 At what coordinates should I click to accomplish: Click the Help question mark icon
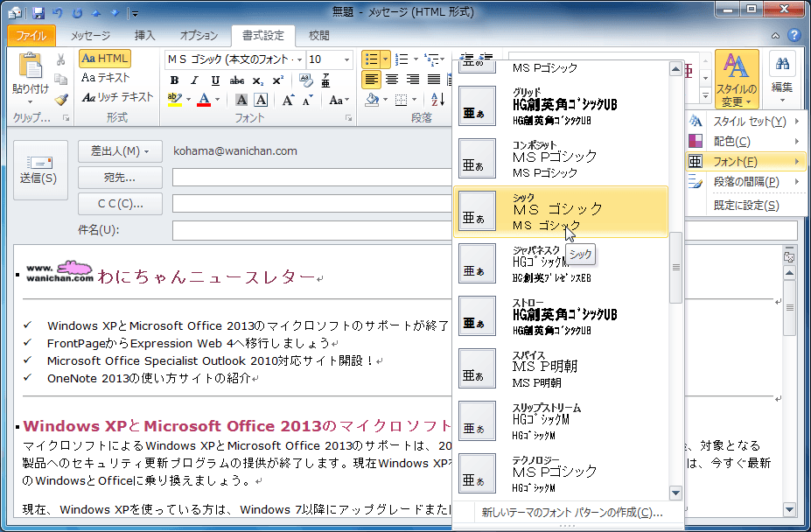[794, 35]
